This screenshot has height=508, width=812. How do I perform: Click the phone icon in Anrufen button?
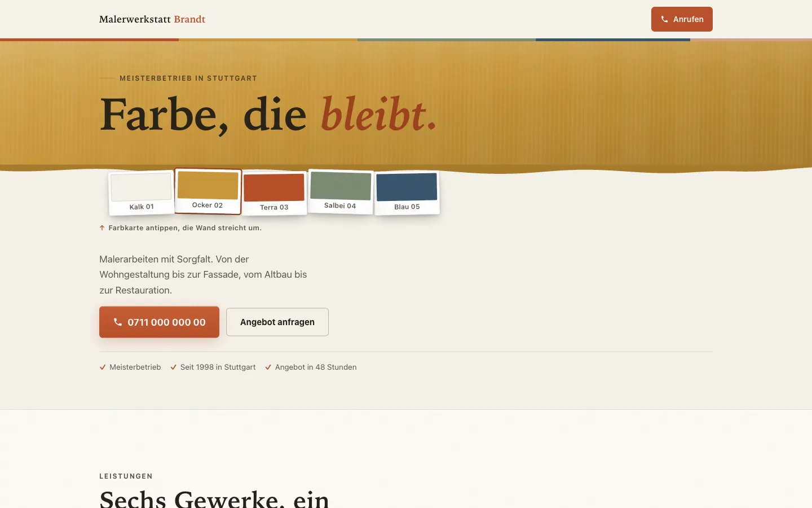click(664, 19)
